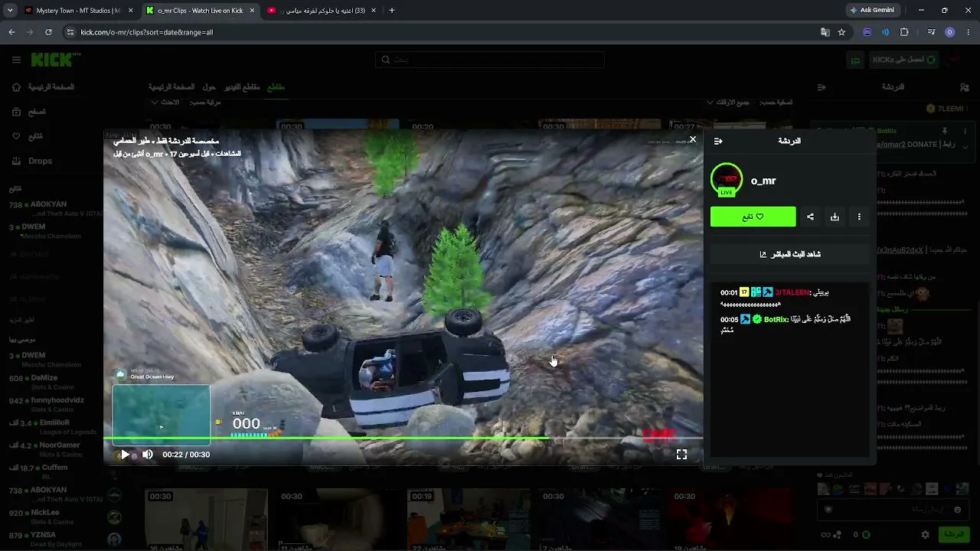Click the green chat send button
The width and height of the screenshot is (980, 551).
pyautogui.click(x=954, y=534)
